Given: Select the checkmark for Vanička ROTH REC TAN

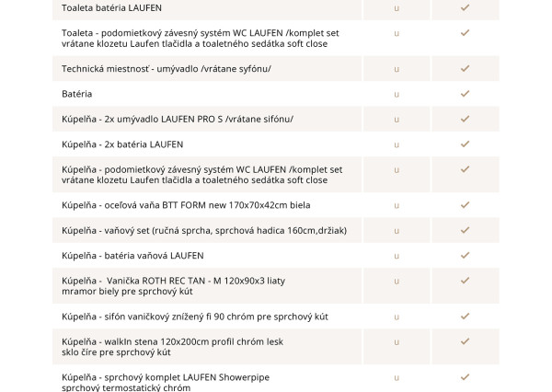Looking at the screenshot, I should (x=465, y=285).
